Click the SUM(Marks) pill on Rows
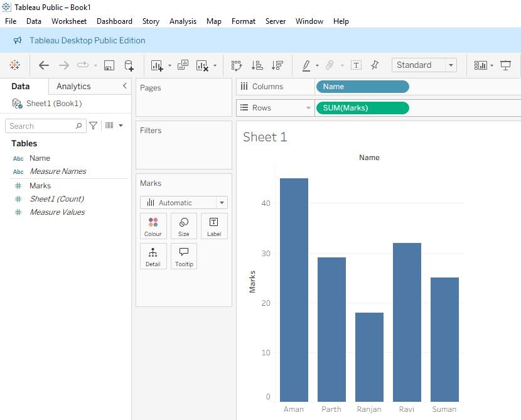The height and width of the screenshot is (420, 521). pos(362,108)
